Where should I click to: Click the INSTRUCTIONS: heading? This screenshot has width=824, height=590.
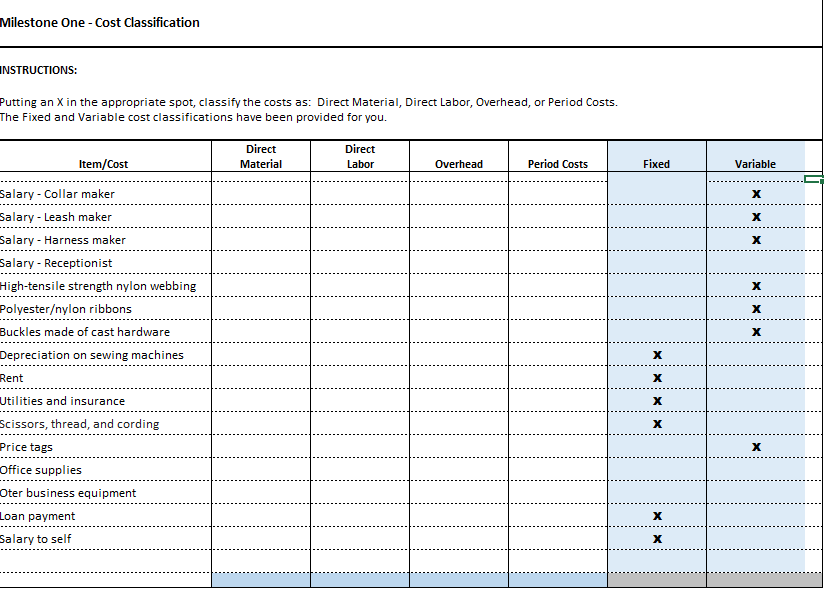pyautogui.click(x=38, y=70)
